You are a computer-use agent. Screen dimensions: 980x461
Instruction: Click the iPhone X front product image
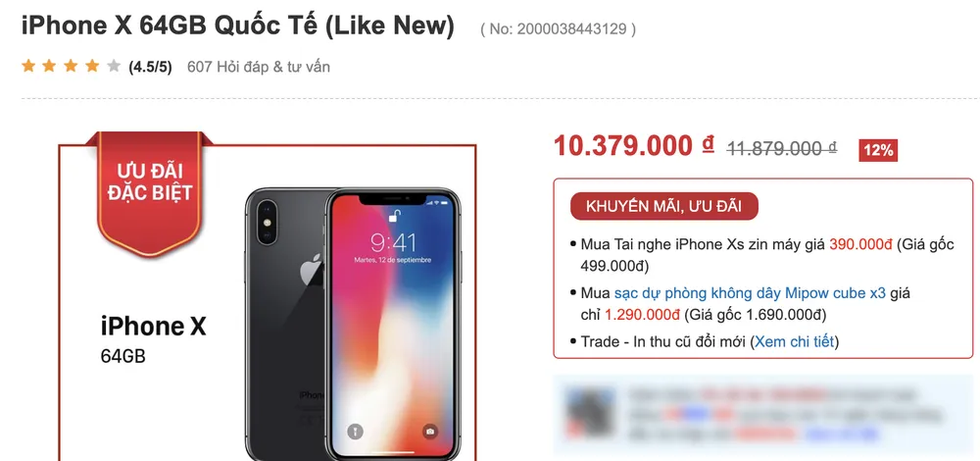click(x=394, y=324)
